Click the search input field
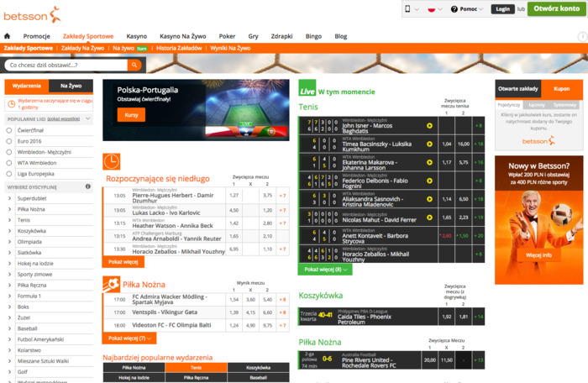588x383 pixels. [x=66, y=65]
